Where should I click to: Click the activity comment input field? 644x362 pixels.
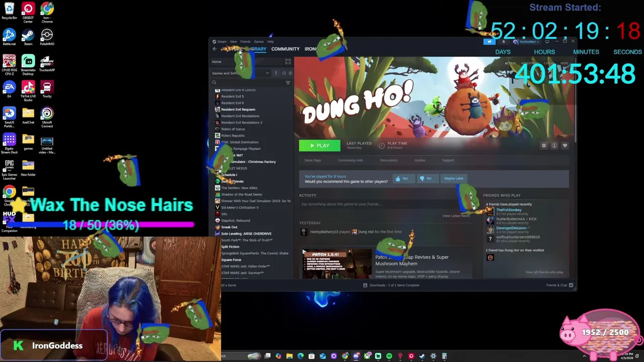coord(385,204)
